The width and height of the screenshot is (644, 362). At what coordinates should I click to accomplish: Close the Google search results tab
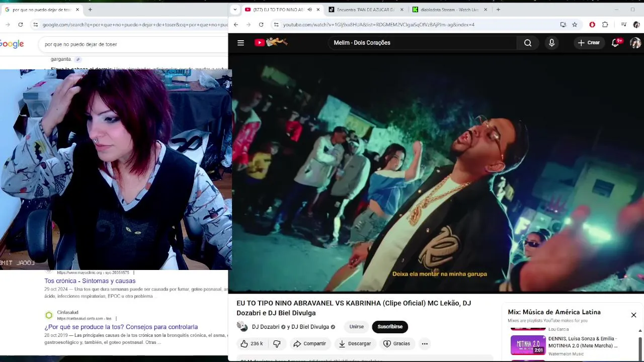point(77,10)
